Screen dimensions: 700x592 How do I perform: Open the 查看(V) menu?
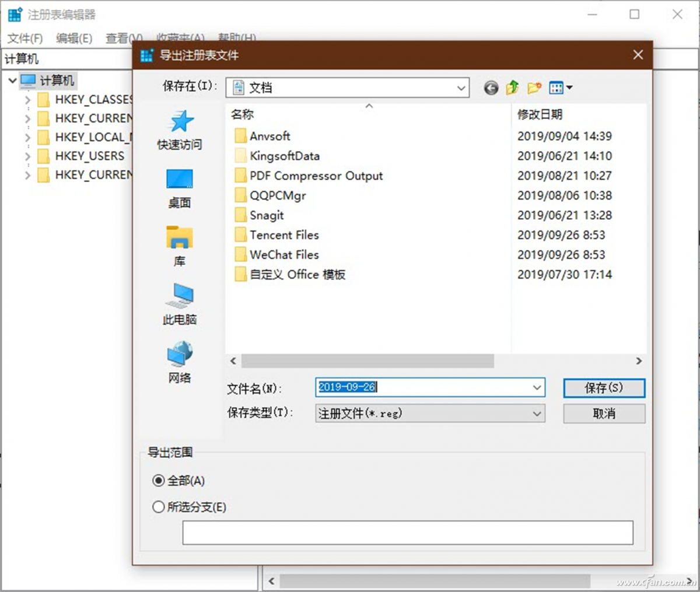124,38
